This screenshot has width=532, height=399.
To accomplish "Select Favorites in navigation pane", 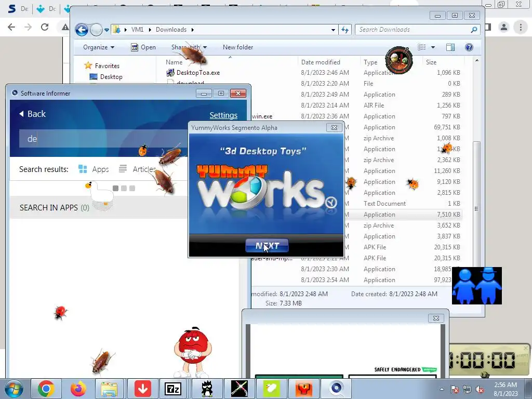I will (107, 66).
